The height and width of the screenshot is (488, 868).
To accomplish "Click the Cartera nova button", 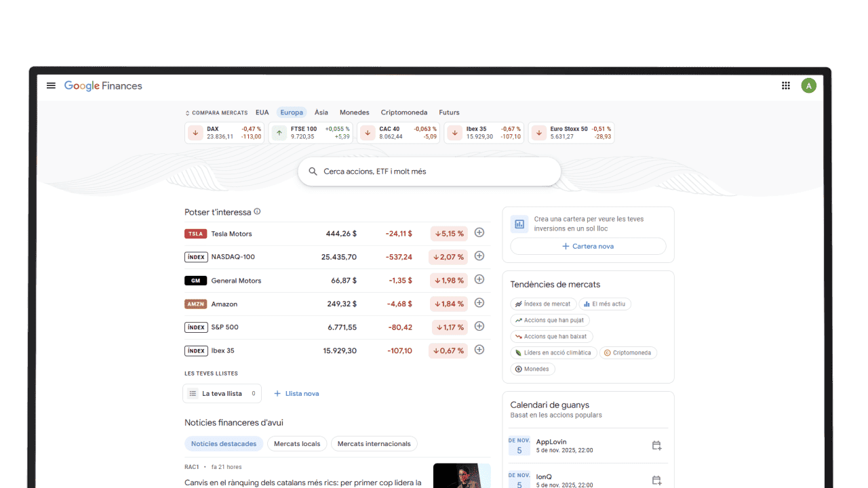I will click(587, 246).
